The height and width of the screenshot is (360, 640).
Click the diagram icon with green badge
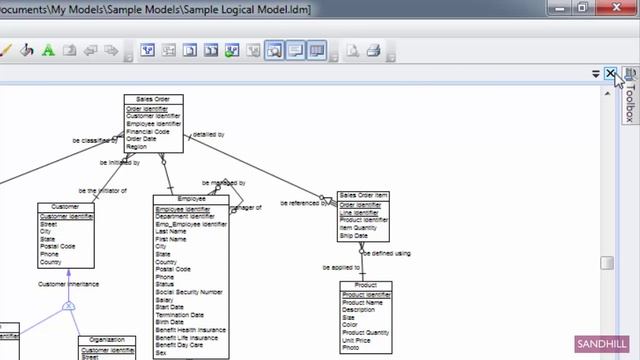click(232, 51)
